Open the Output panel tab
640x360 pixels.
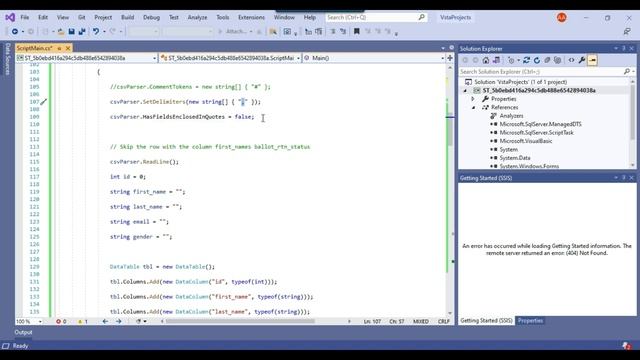23,332
